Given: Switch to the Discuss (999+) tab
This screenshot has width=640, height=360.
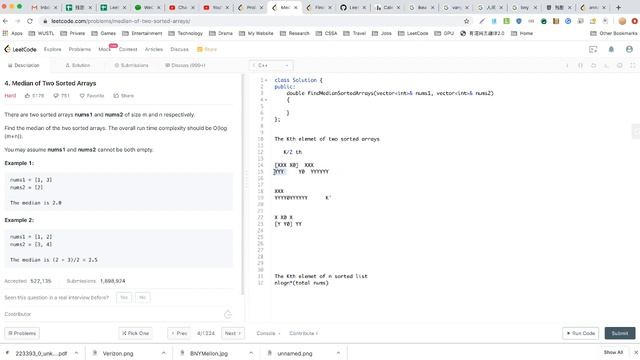Looking at the screenshot, I should (x=185, y=65).
